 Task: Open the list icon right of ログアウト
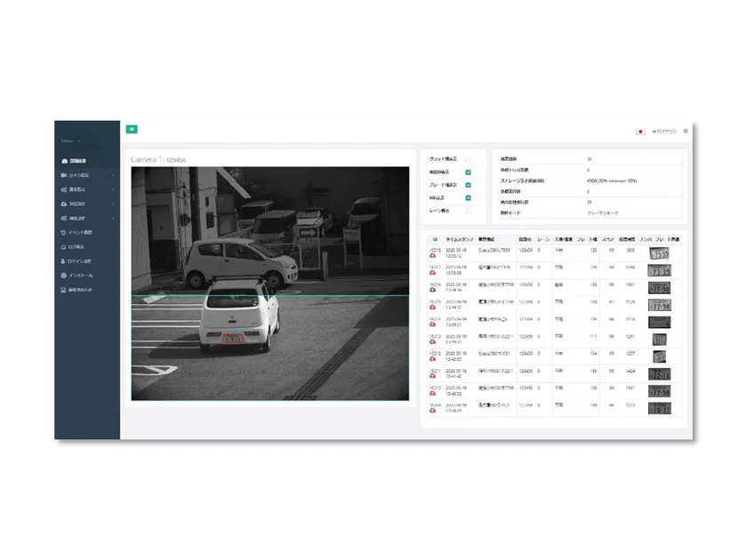[686, 131]
